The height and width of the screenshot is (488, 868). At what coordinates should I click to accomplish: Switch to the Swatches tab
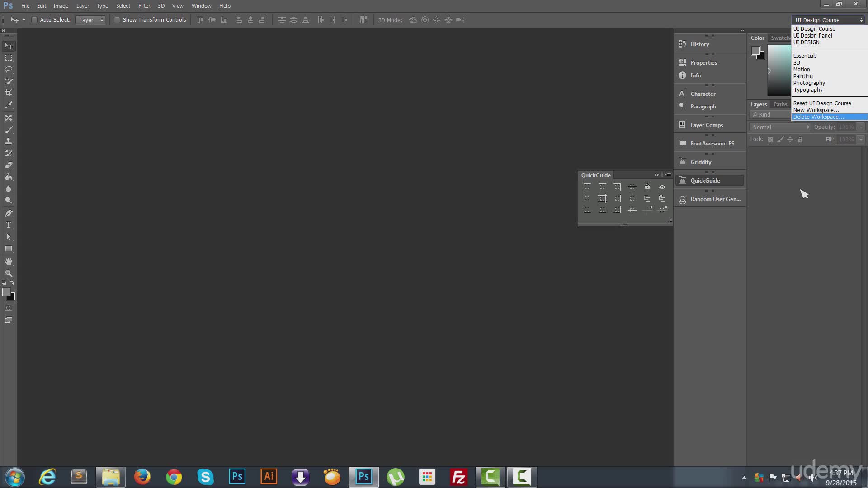pyautogui.click(x=780, y=38)
